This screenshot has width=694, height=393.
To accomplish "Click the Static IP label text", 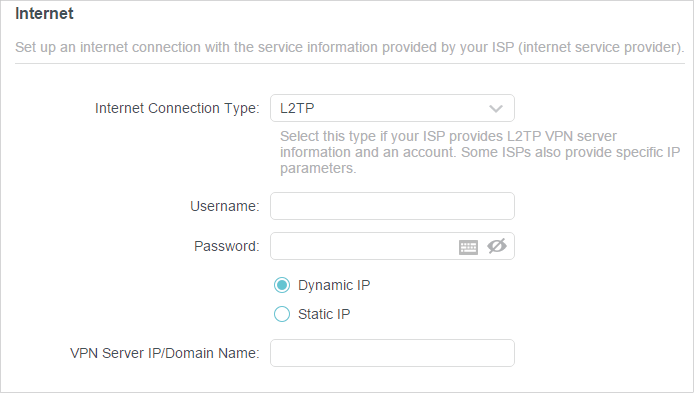I will coord(324,314).
